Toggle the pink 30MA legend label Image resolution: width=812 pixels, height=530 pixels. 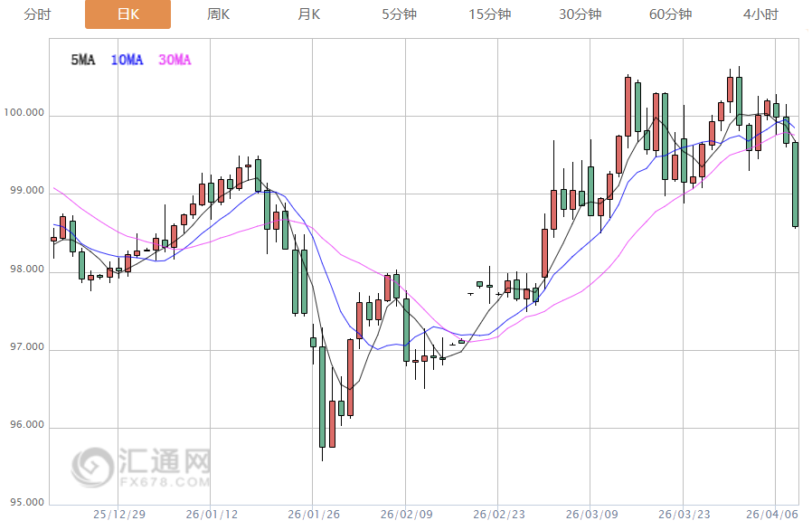click(175, 60)
